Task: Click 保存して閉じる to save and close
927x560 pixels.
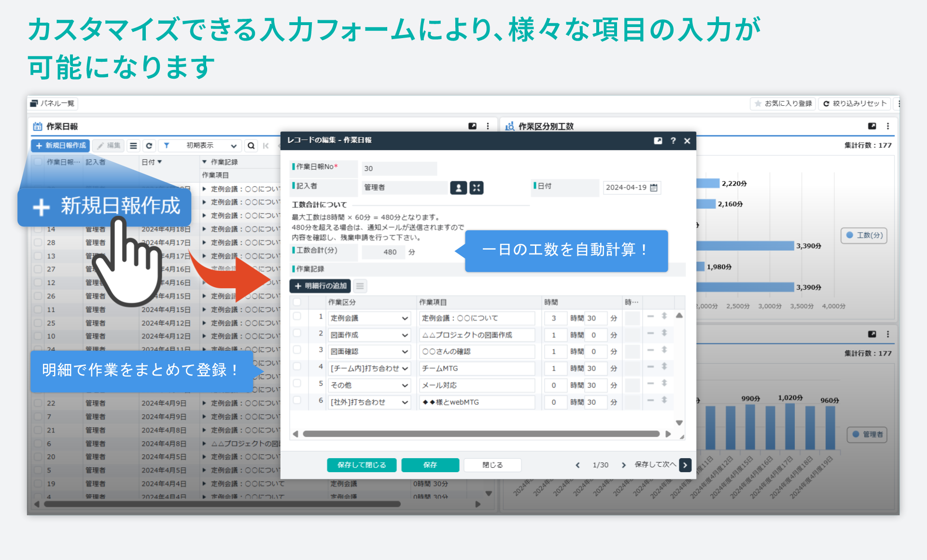Action: click(361, 465)
